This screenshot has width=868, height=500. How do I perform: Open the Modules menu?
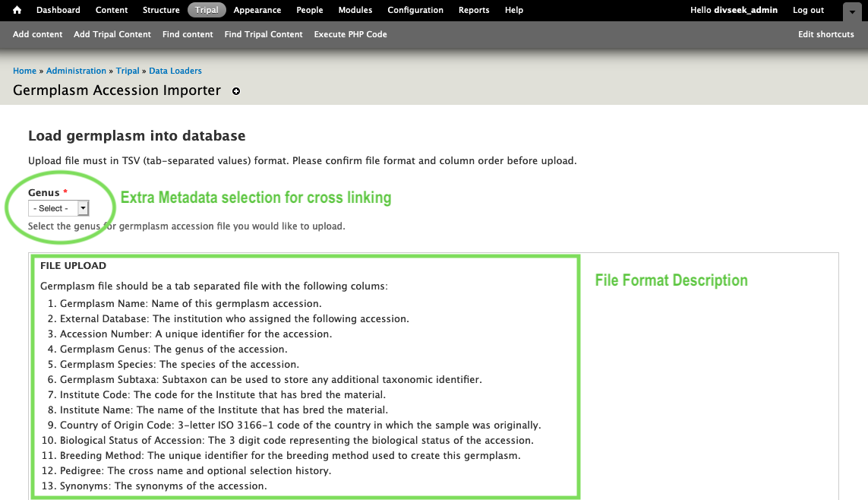pos(355,10)
